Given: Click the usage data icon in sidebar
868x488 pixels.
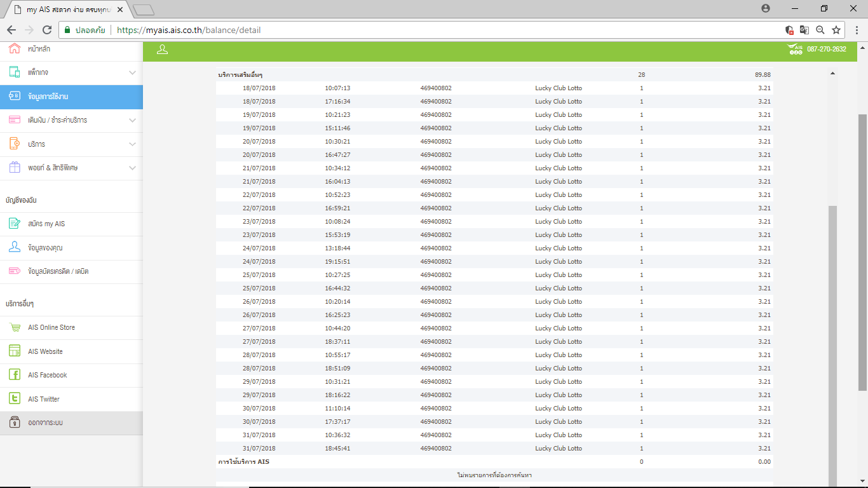Looking at the screenshot, I should click(x=15, y=97).
